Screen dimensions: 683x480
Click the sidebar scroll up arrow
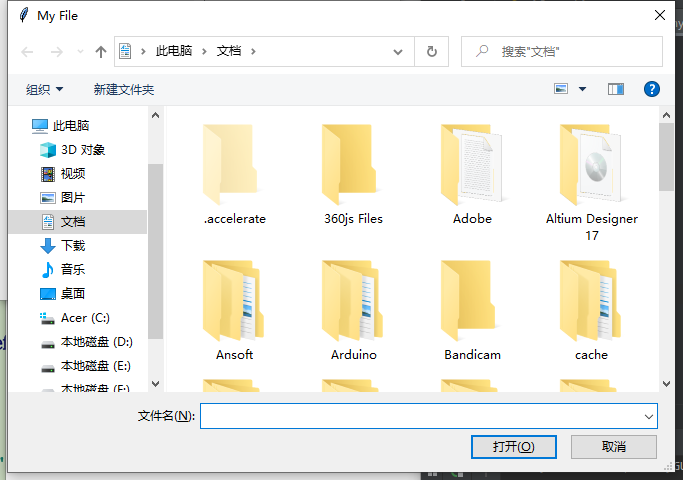(156, 115)
